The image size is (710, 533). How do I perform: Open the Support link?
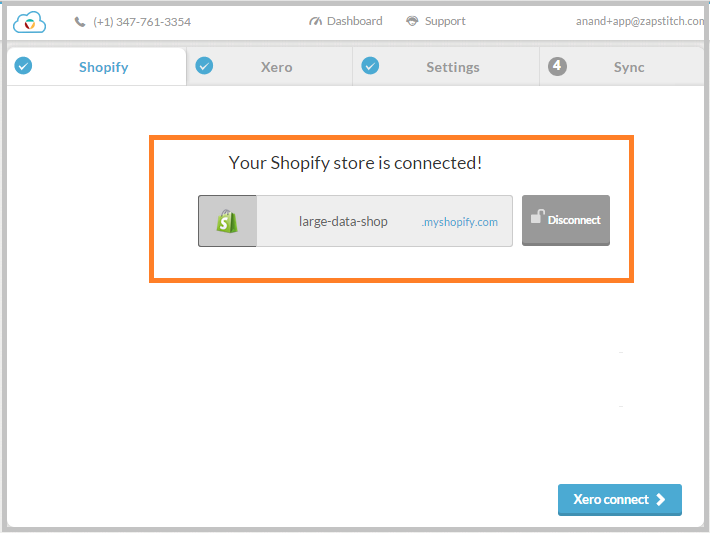click(436, 21)
